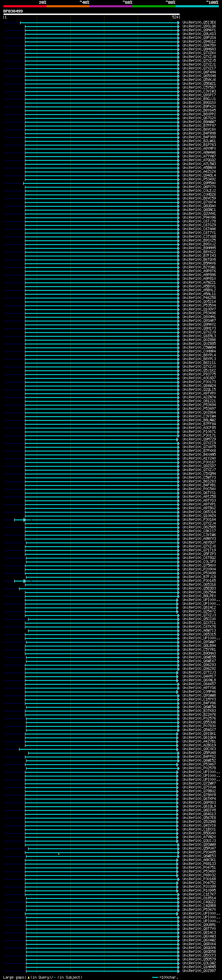
Task: Select the BP038499 query label
Action: click(x=13, y=11)
